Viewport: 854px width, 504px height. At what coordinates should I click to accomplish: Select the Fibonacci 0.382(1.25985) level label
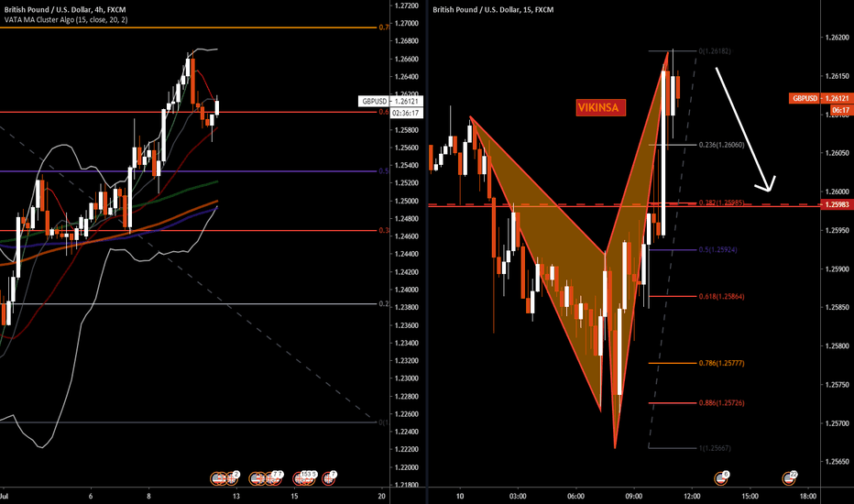click(x=722, y=203)
